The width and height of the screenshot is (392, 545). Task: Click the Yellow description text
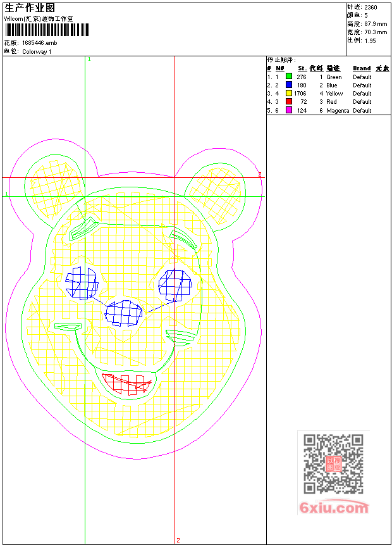tap(334, 94)
